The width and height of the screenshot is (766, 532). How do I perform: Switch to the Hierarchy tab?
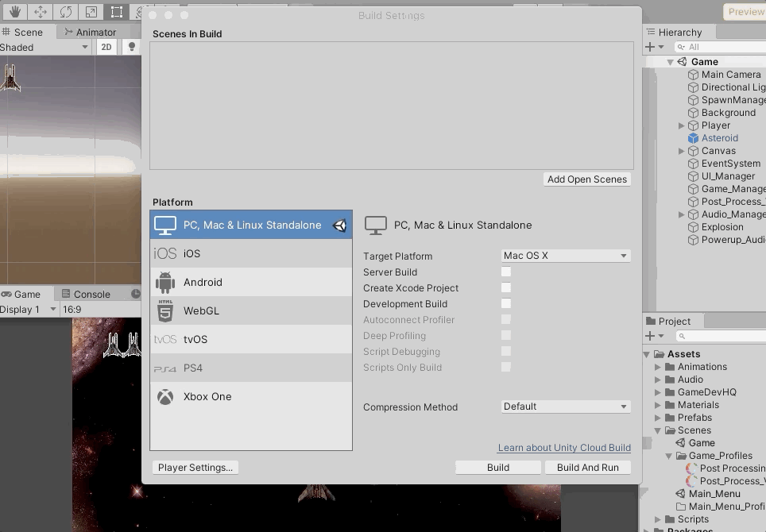679,33
